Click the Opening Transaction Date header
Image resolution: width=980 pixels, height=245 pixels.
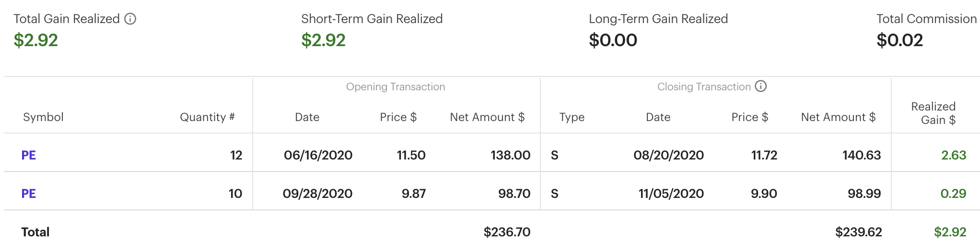pyautogui.click(x=307, y=117)
